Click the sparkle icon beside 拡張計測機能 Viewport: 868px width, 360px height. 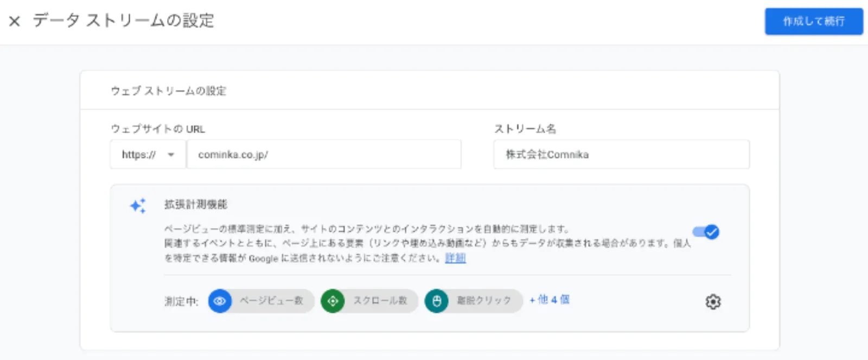click(x=138, y=206)
